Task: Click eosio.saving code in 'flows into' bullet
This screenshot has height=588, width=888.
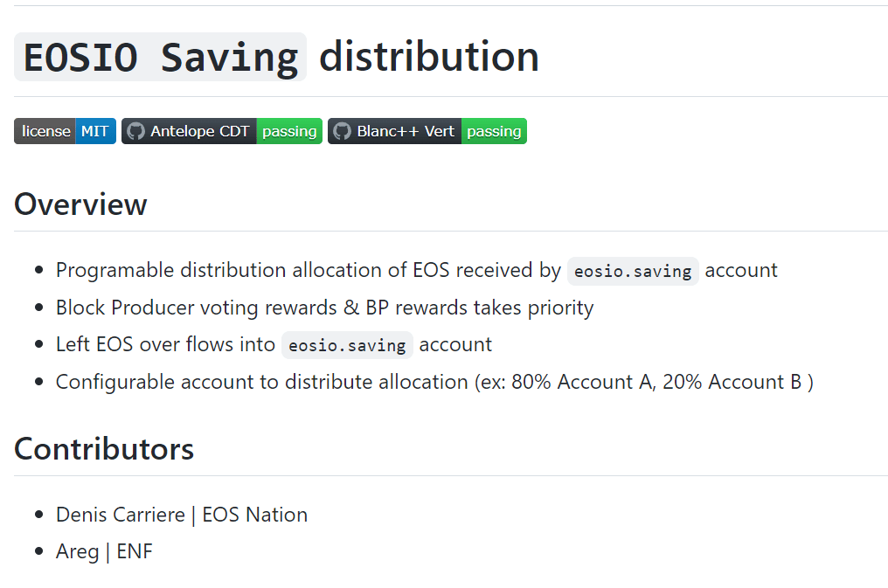Action: click(x=347, y=345)
